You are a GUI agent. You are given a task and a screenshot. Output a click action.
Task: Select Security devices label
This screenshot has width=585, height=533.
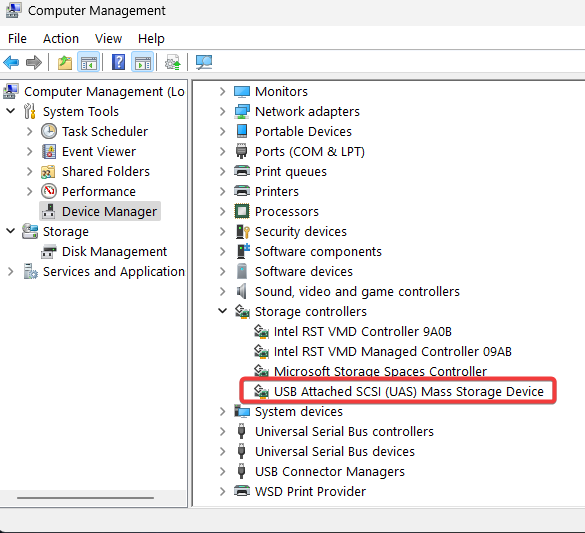click(301, 232)
